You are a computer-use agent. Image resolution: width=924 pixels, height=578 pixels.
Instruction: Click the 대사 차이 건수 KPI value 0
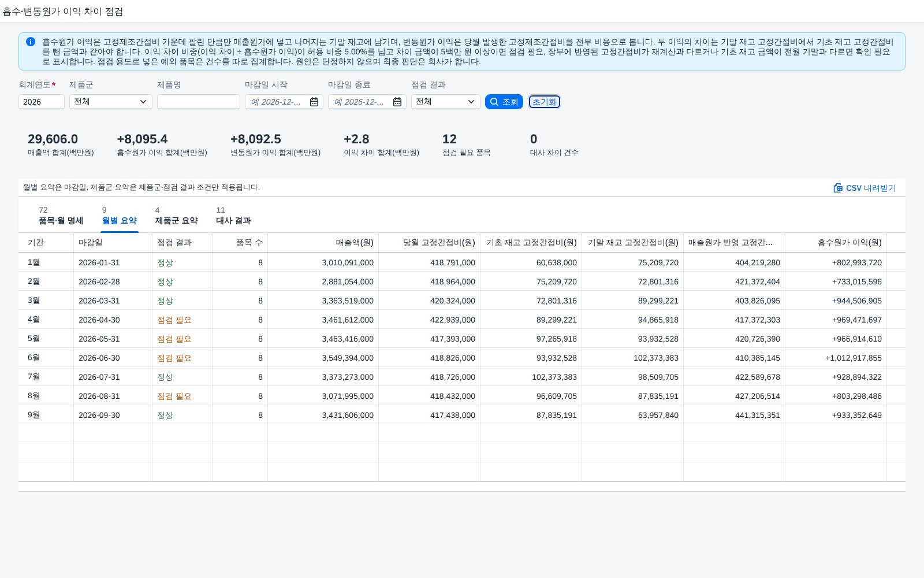pos(534,139)
